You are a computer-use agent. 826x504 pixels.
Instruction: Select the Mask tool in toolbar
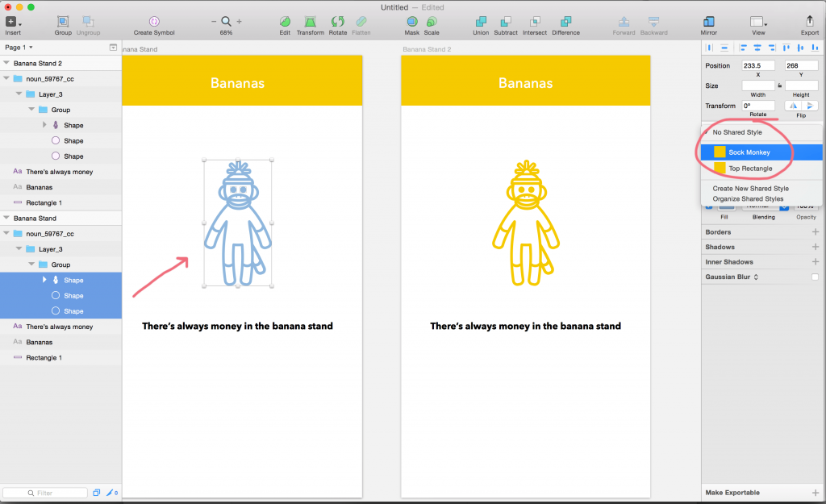point(411,22)
